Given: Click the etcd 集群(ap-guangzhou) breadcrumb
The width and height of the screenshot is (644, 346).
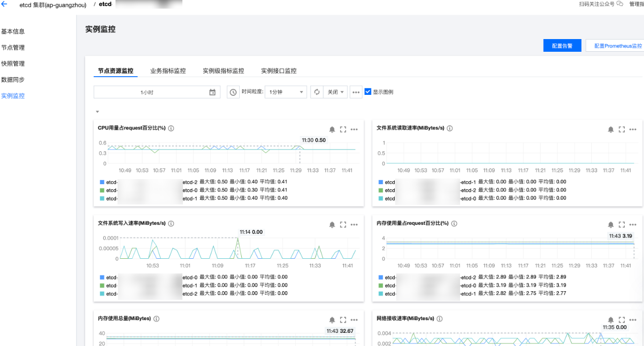Looking at the screenshot, I should 53,5.
